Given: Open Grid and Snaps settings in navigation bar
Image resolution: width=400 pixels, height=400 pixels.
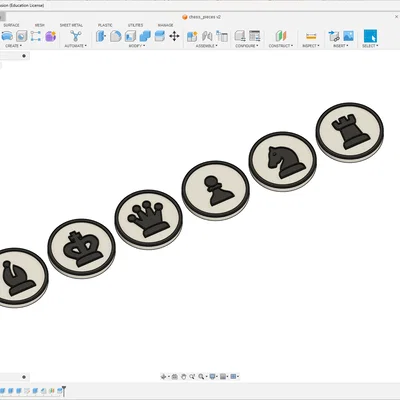Looking at the screenshot, I should click(223, 377).
